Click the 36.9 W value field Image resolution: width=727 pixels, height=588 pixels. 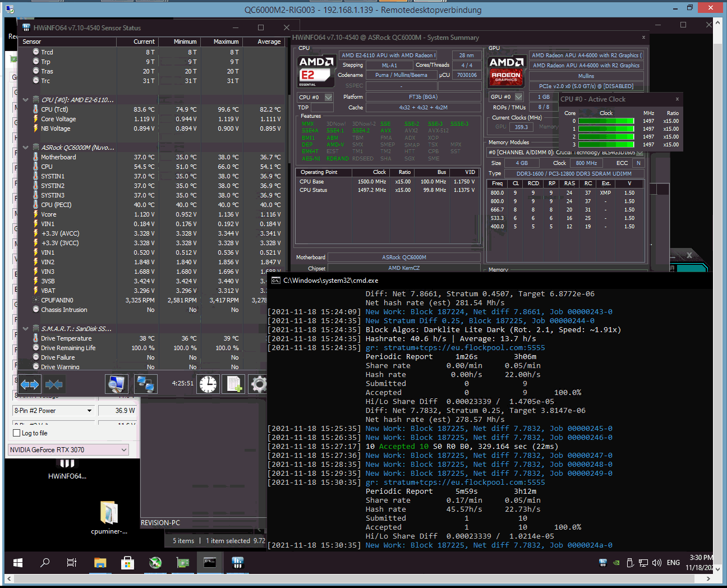tap(117, 411)
